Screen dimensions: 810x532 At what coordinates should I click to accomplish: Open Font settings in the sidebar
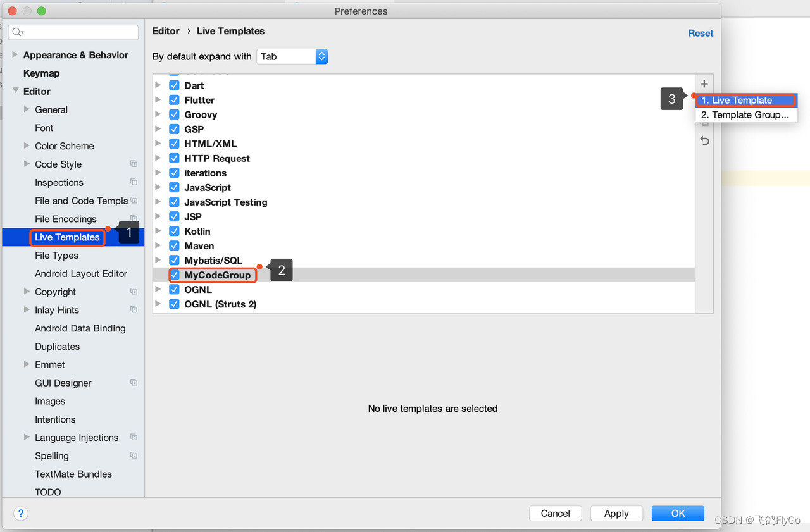click(44, 128)
